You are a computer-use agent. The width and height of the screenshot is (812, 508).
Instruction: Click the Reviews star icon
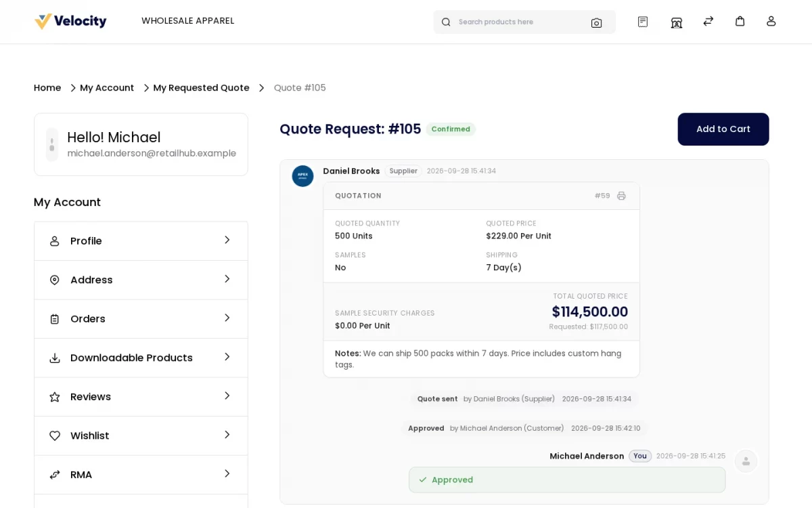pos(55,397)
